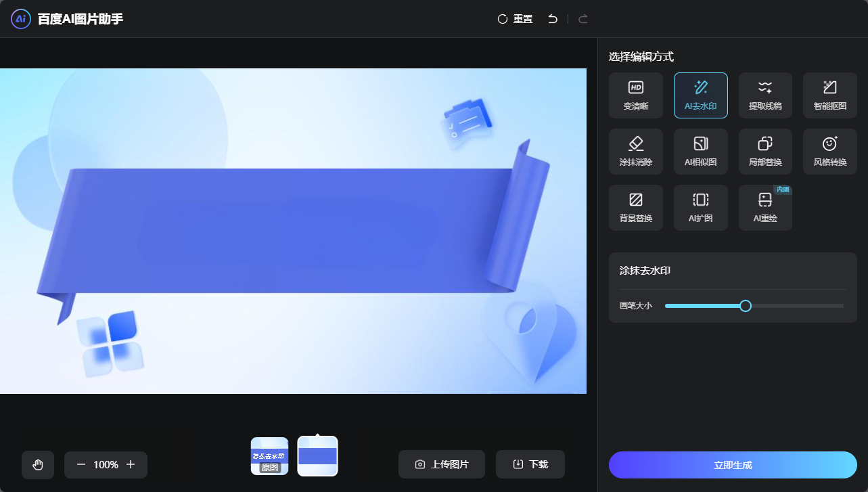The height and width of the screenshot is (492, 868).
Task: Activate the hand pan tool
Action: (37, 464)
